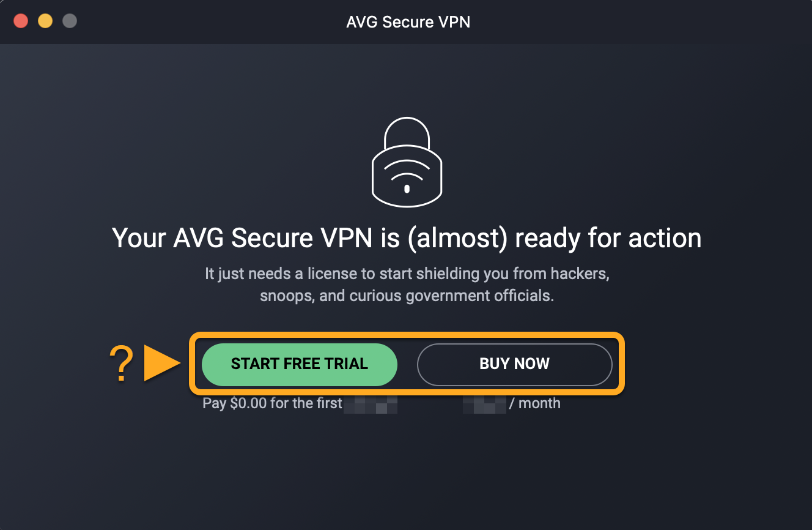
Task: Click the blurred trial duration after "first"
Action: [x=371, y=404]
